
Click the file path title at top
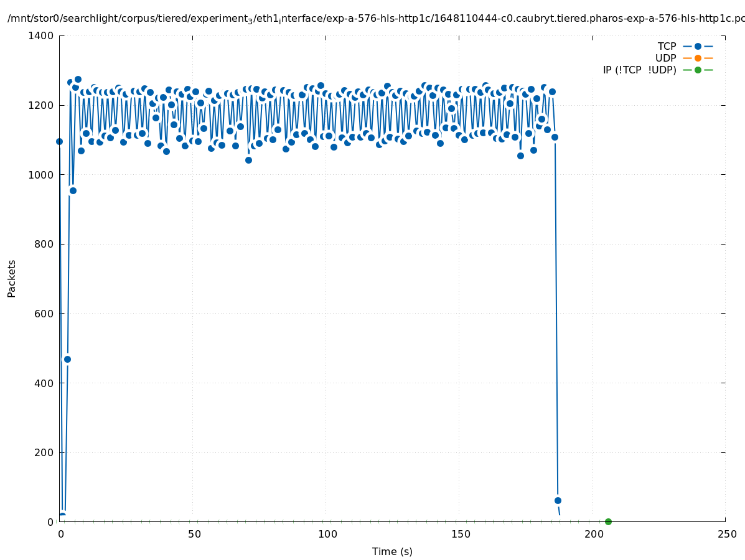pos(372,19)
